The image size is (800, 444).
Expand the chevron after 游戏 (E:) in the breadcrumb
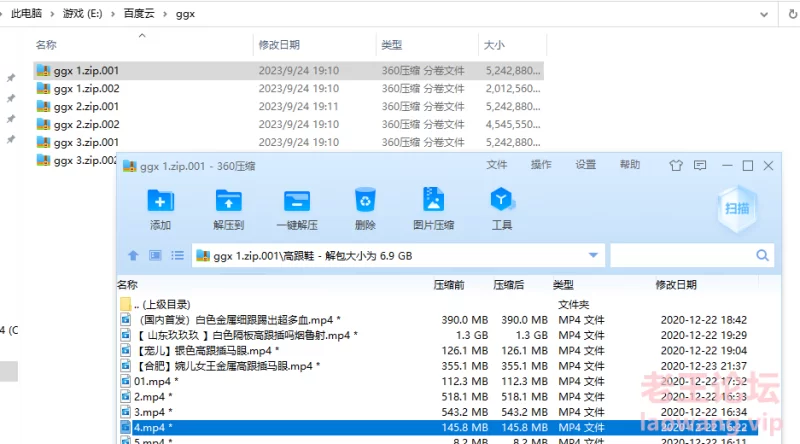point(113,14)
